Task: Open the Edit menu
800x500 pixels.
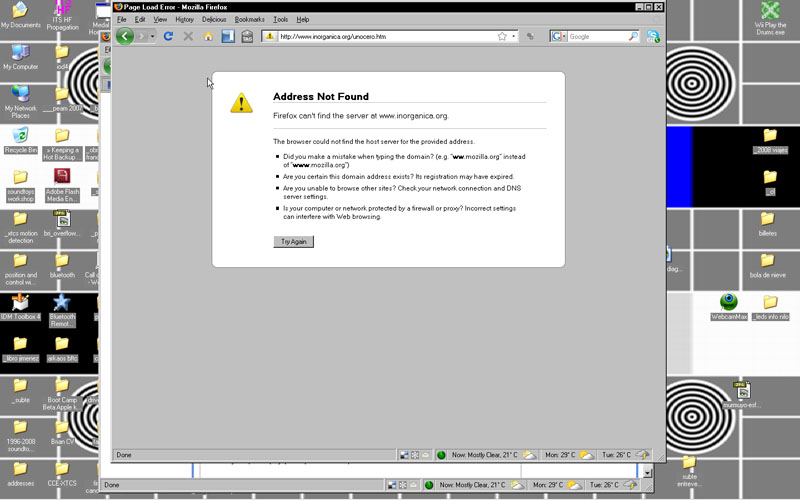Action: 140,19
